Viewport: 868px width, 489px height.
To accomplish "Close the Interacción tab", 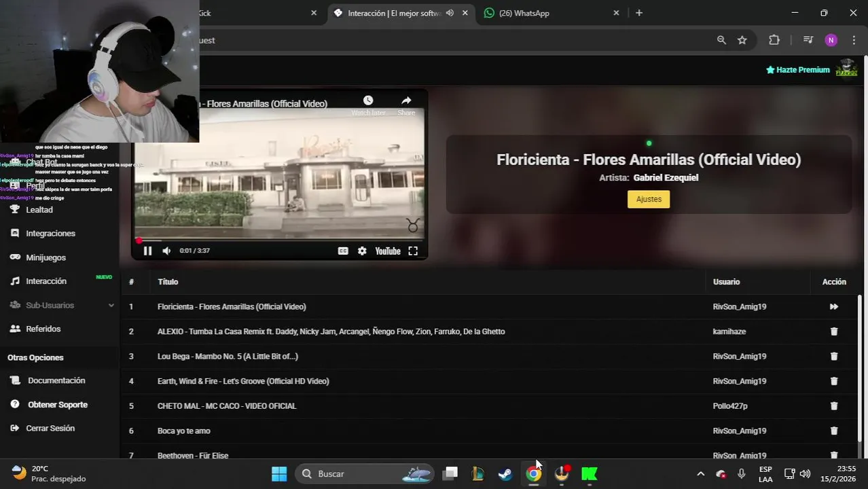I will pyautogui.click(x=465, y=13).
